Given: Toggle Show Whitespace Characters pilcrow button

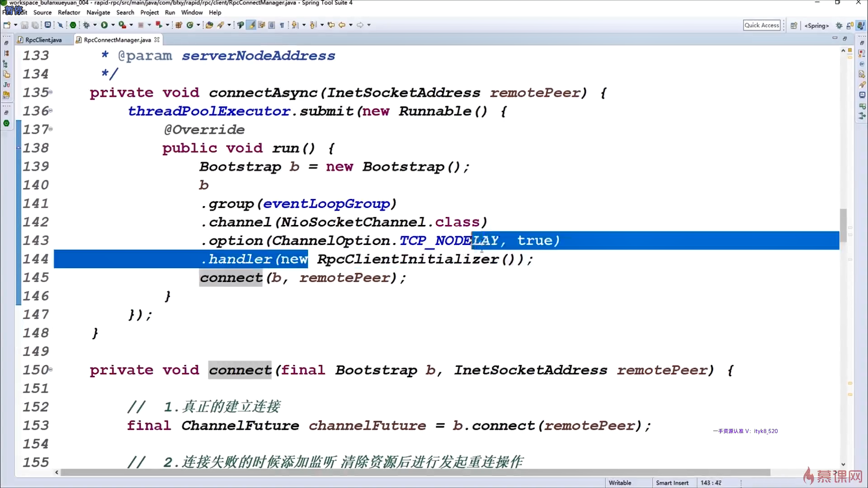Looking at the screenshot, I should coord(282,25).
